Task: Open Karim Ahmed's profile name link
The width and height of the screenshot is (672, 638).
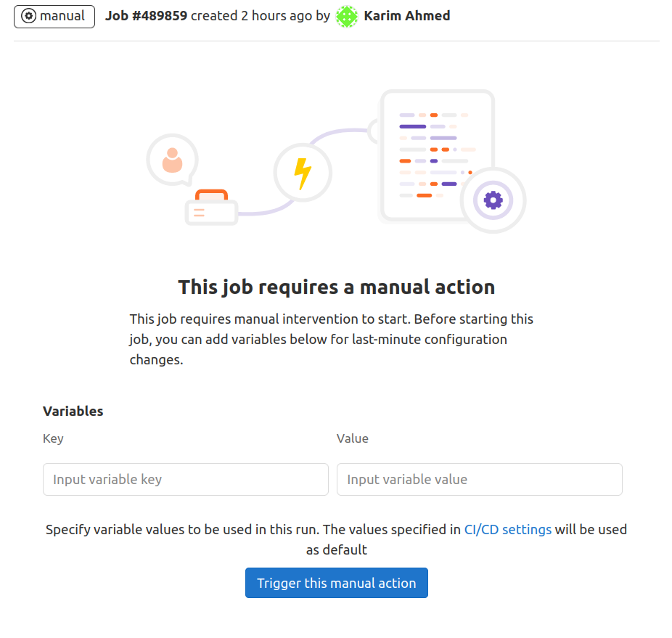Action: click(406, 16)
